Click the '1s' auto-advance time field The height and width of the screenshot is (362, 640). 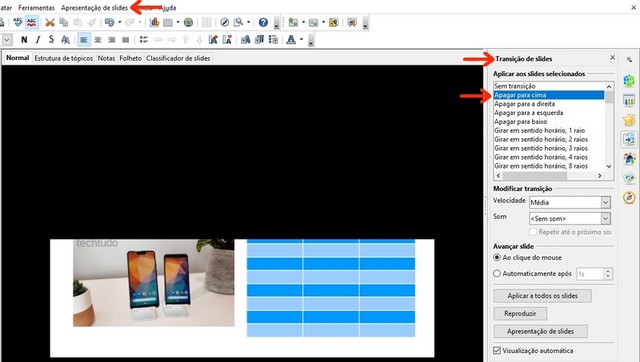[590, 274]
